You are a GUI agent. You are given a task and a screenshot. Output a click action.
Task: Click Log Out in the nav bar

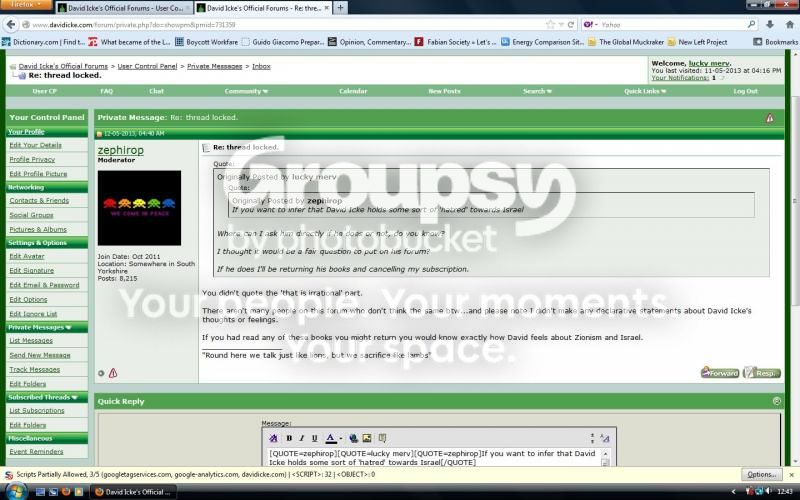(x=745, y=91)
